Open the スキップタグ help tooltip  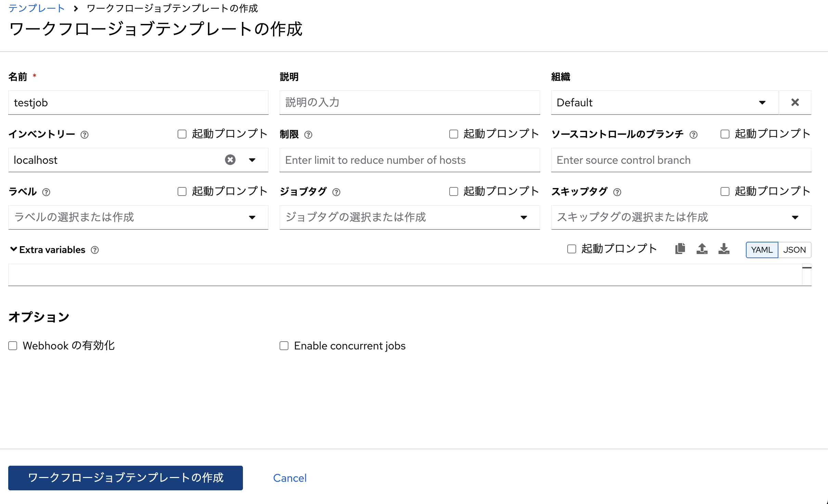pos(617,192)
